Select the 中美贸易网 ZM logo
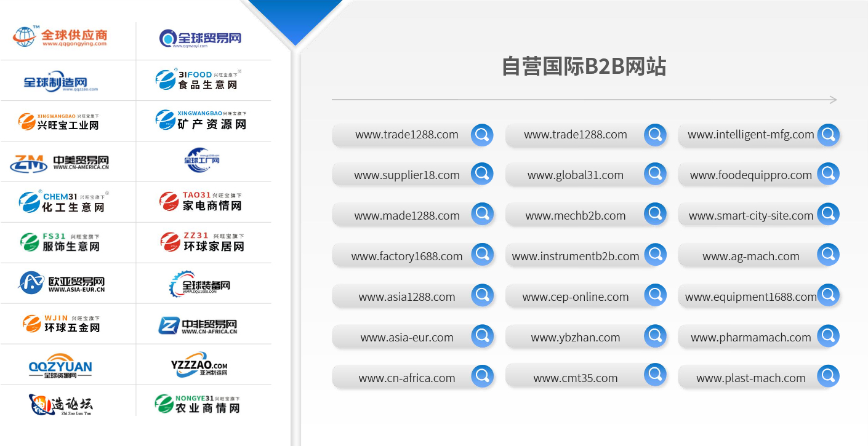 [x=60, y=162]
